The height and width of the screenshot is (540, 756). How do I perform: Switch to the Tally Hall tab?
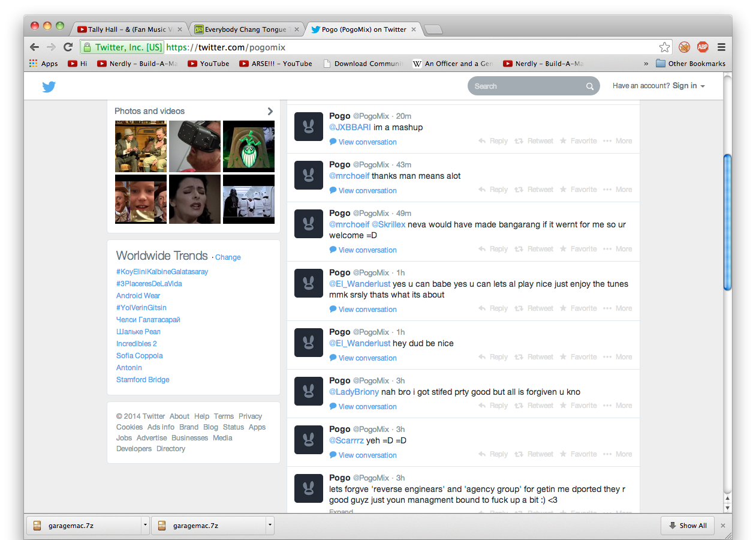pos(128,29)
